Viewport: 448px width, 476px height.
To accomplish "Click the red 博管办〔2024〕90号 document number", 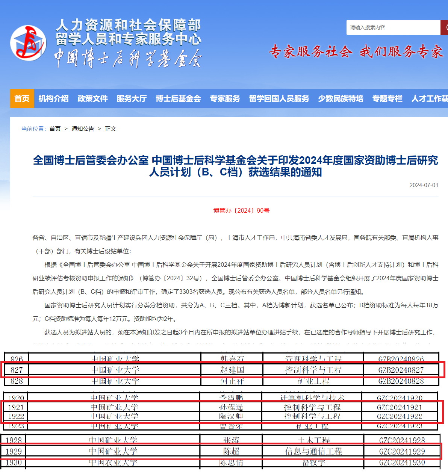I will pyautogui.click(x=241, y=210).
